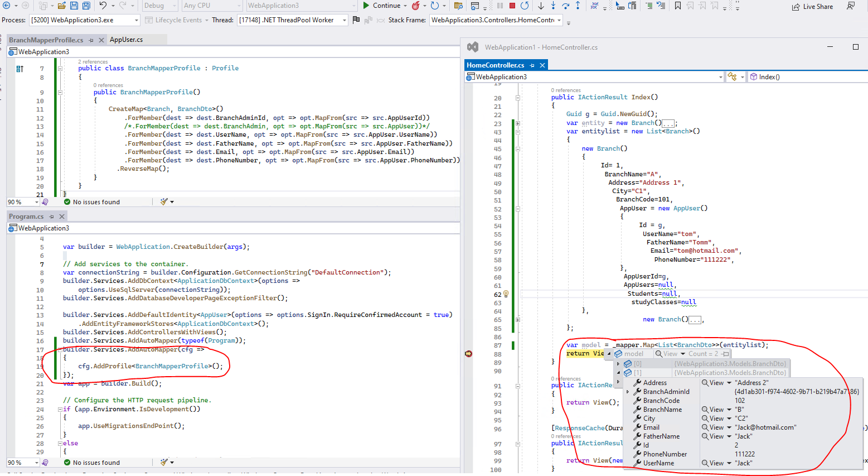The image size is (868, 476).
Task: Collapse the [1] BranchDto item
Action: (x=618, y=373)
